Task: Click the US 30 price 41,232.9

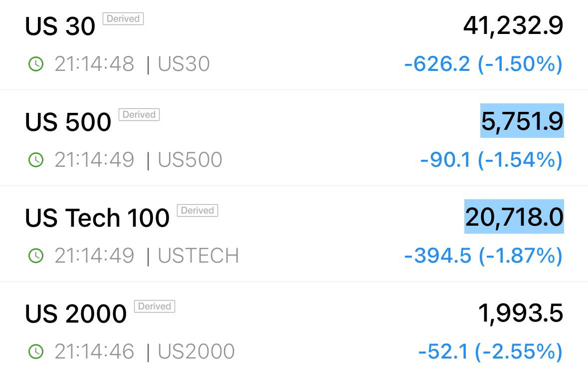Action: tap(513, 25)
